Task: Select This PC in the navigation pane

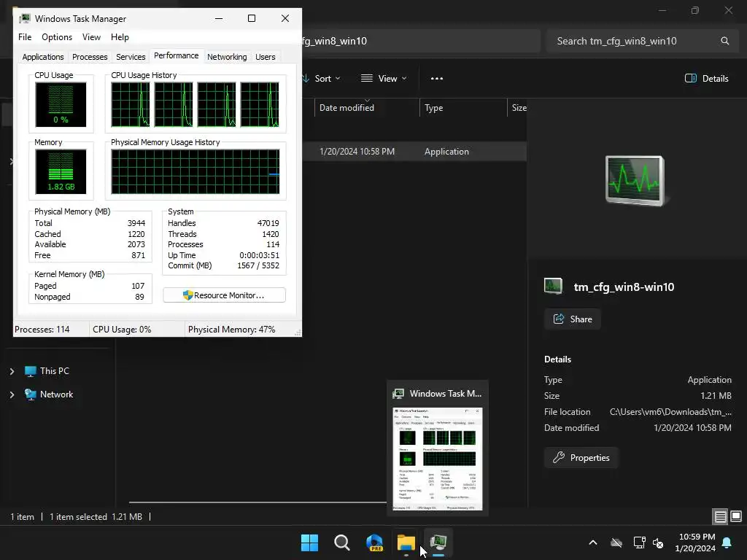Action: [x=47, y=371]
